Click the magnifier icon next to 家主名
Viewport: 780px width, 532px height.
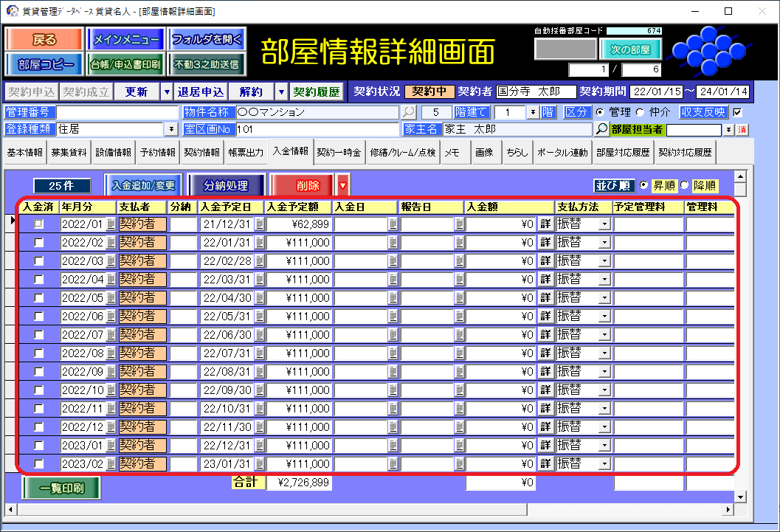[601, 129]
